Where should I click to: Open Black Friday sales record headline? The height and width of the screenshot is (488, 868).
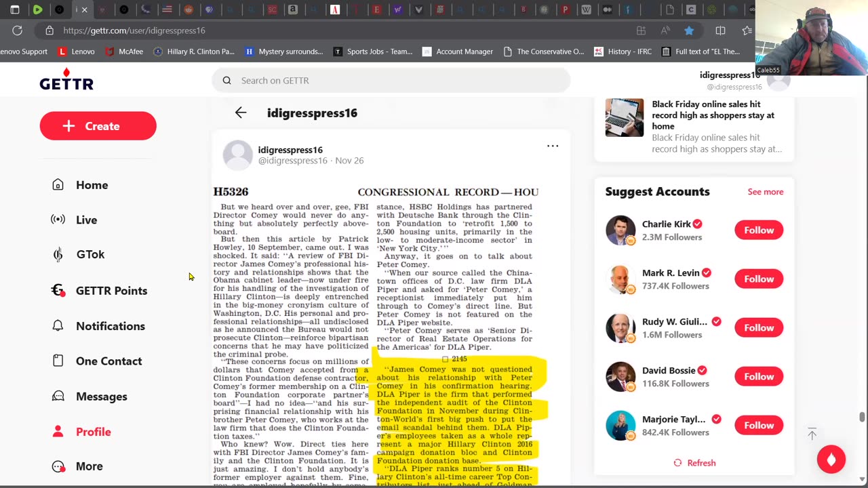click(x=713, y=115)
